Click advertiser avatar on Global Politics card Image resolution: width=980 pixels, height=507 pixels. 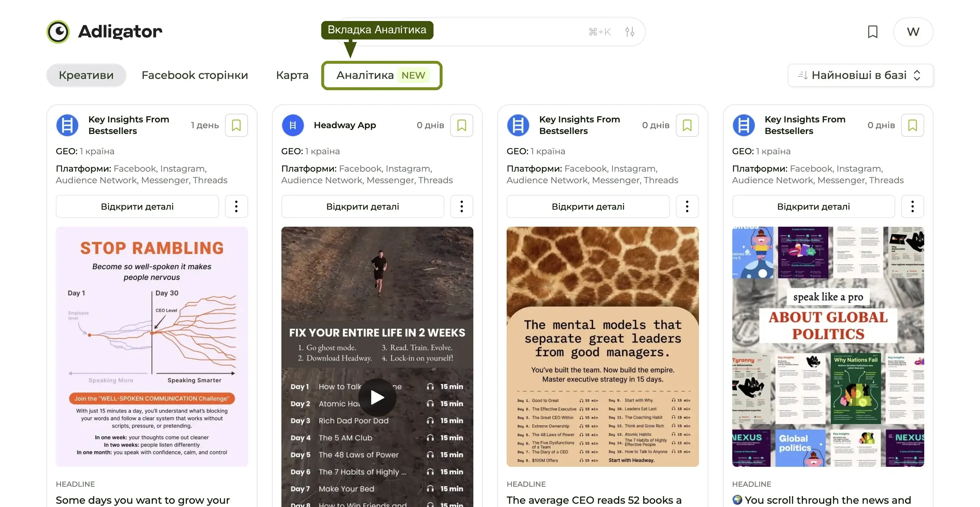pos(744,125)
